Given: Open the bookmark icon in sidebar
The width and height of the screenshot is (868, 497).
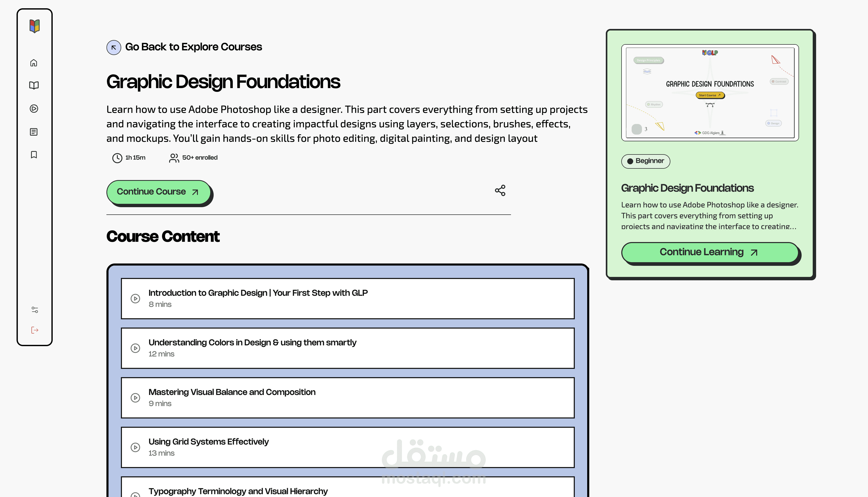Looking at the screenshot, I should coord(34,155).
